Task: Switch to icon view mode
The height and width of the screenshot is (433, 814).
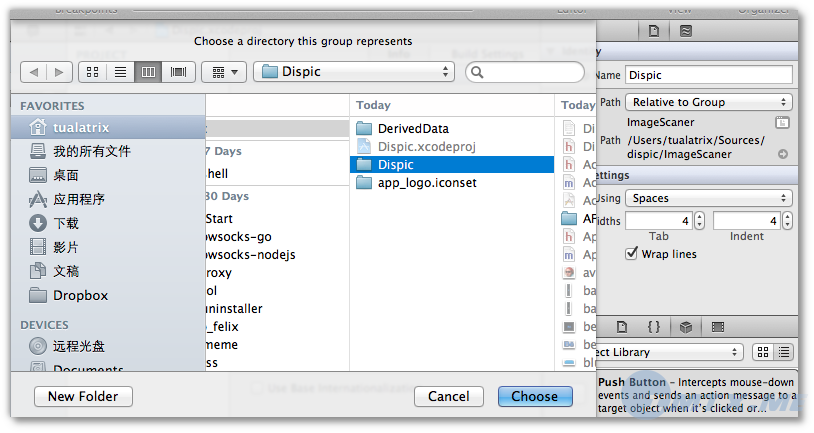Action: click(x=93, y=72)
